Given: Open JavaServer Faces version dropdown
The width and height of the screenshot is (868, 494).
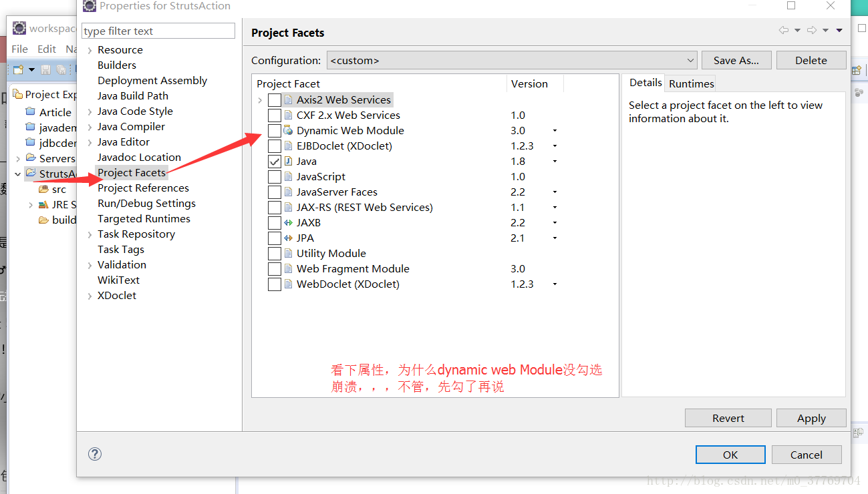Looking at the screenshot, I should (555, 192).
